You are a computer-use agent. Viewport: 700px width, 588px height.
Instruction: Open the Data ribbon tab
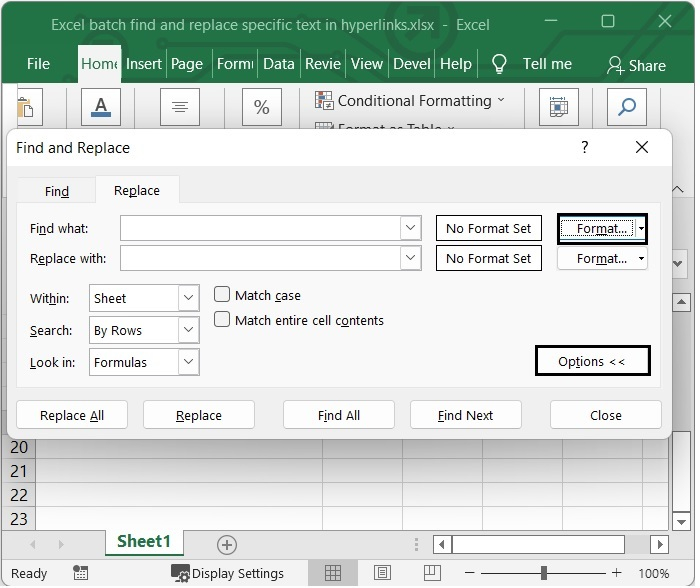pos(278,64)
